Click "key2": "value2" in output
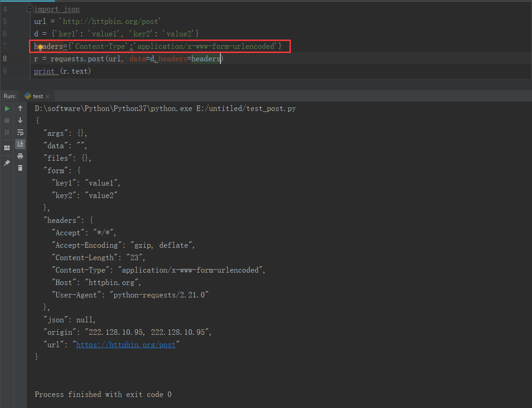The image size is (532, 408). point(85,196)
